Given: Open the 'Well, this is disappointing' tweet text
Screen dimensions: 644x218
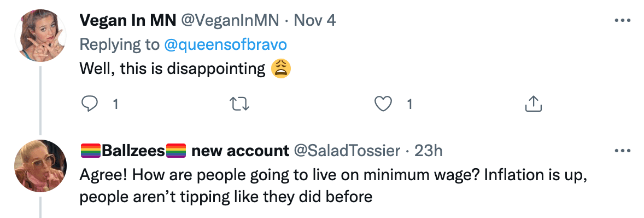Looking at the screenshot, I should pyautogui.click(x=173, y=68).
